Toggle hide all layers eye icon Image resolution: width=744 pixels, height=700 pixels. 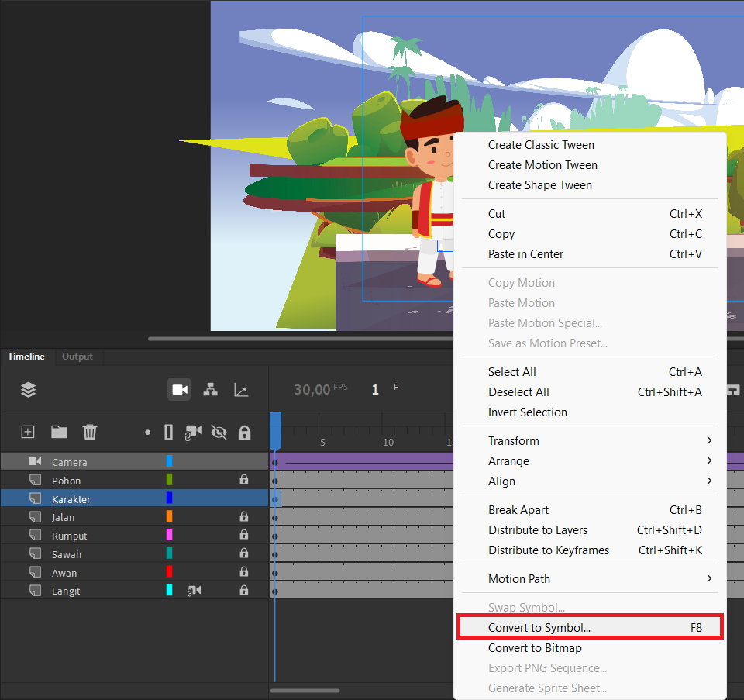pos(219,433)
